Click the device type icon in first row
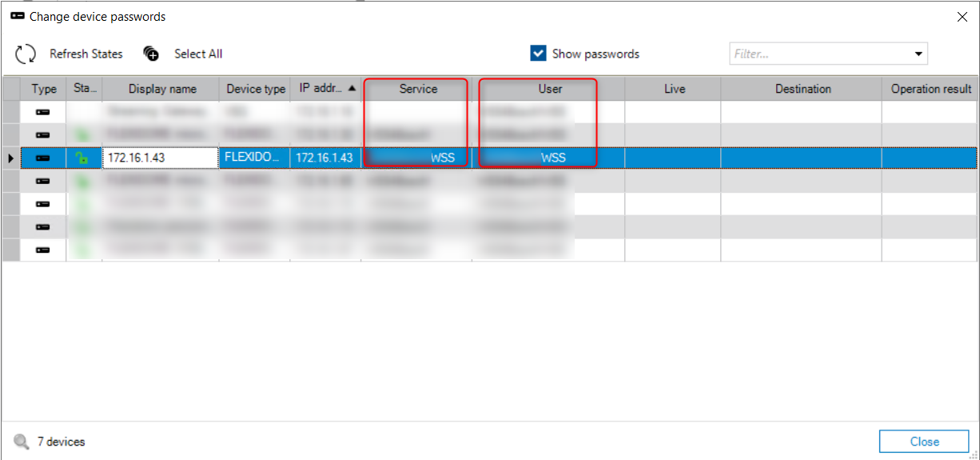The width and height of the screenshot is (980, 460). tap(43, 112)
